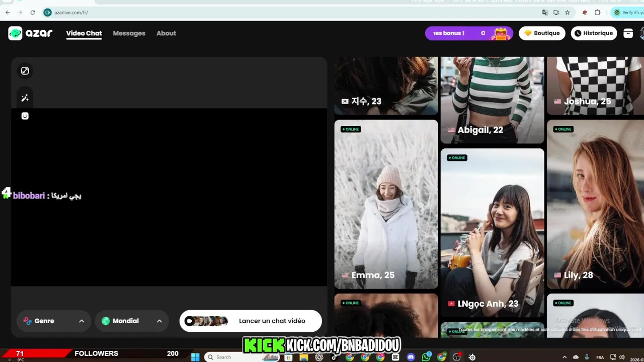Bookmark this page with the star icon
This screenshot has width=644, height=362.
[x=568, y=12]
